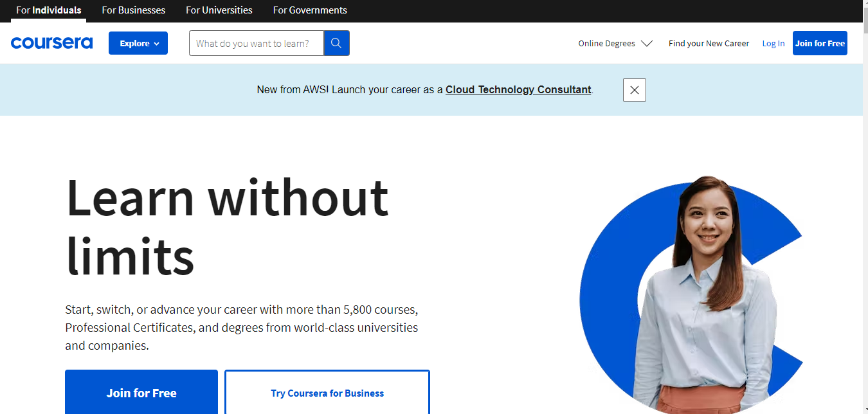Click the magnifier search icon button
The image size is (868, 414).
336,43
